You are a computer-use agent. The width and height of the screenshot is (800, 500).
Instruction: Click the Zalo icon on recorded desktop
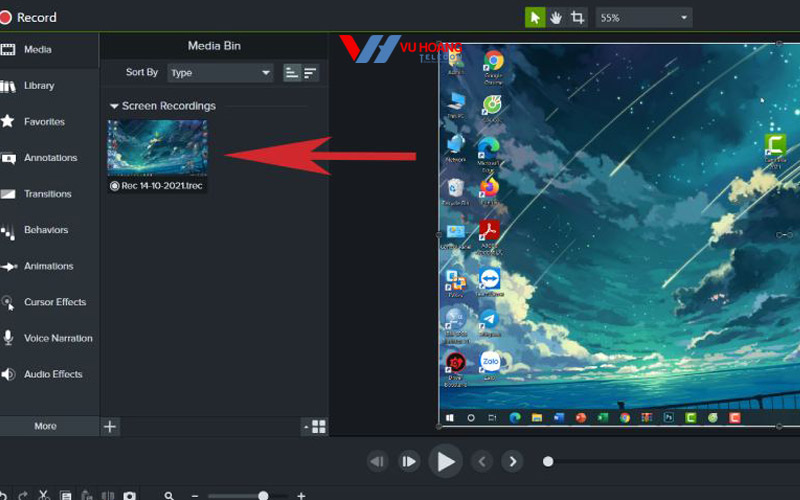pos(490,362)
